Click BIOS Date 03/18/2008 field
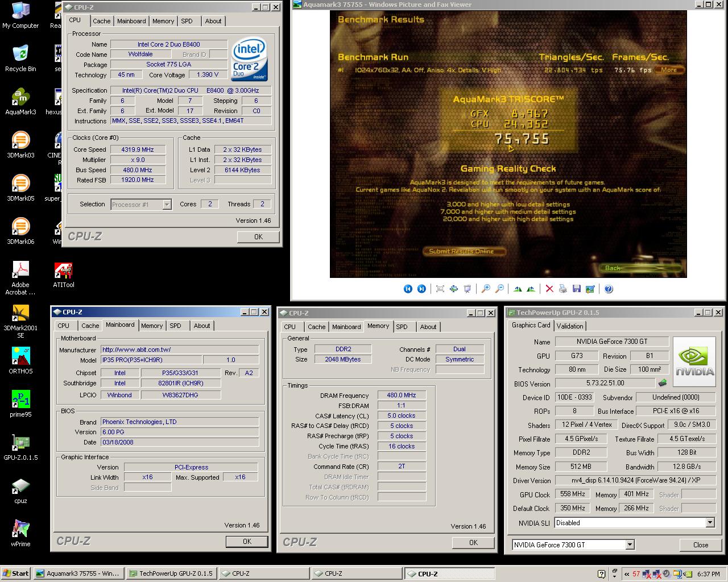The image size is (728, 582). tap(180, 442)
